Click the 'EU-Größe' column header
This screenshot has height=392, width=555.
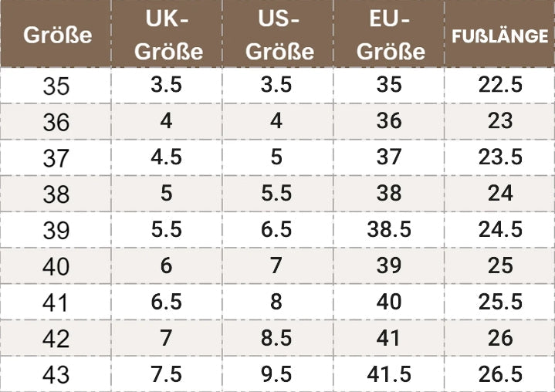pos(389,35)
